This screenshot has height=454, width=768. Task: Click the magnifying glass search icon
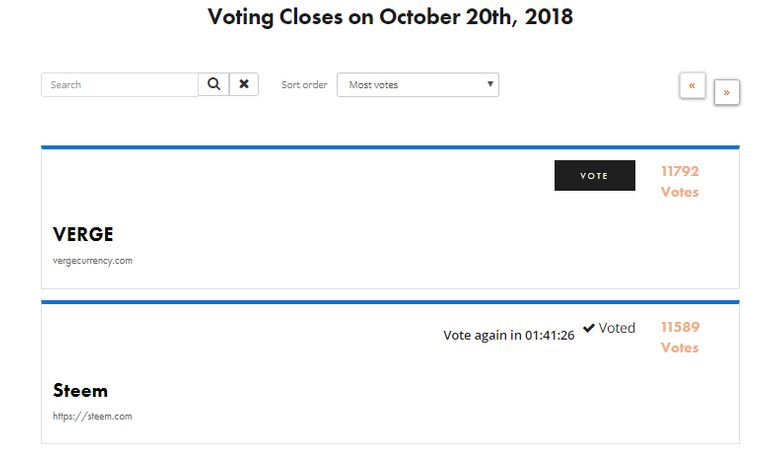(x=214, y=84)
